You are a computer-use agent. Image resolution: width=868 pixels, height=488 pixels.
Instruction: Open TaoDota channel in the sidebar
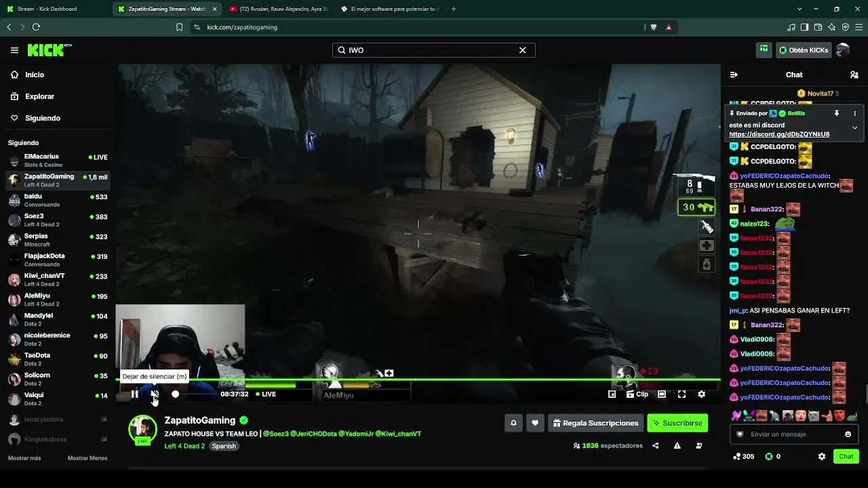(57, 359)
